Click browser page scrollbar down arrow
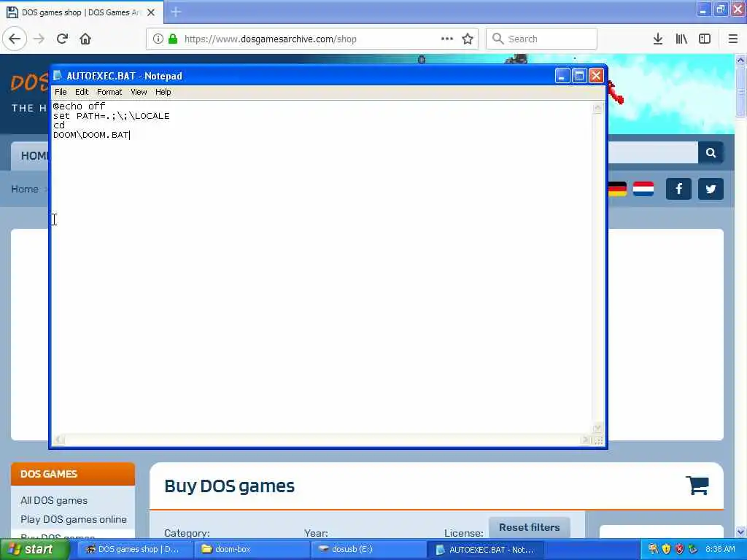This screenshot has width=747, height=560. point(740,532)
